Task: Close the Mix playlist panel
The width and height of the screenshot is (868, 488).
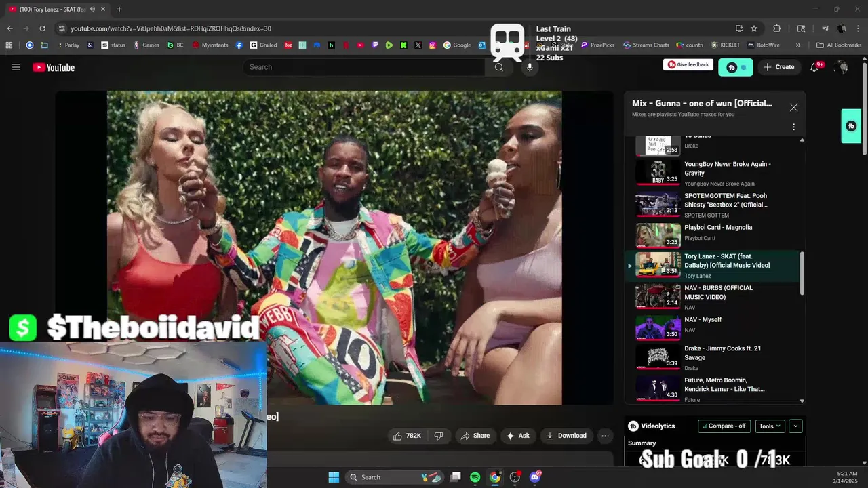Action: pos(793,107)
